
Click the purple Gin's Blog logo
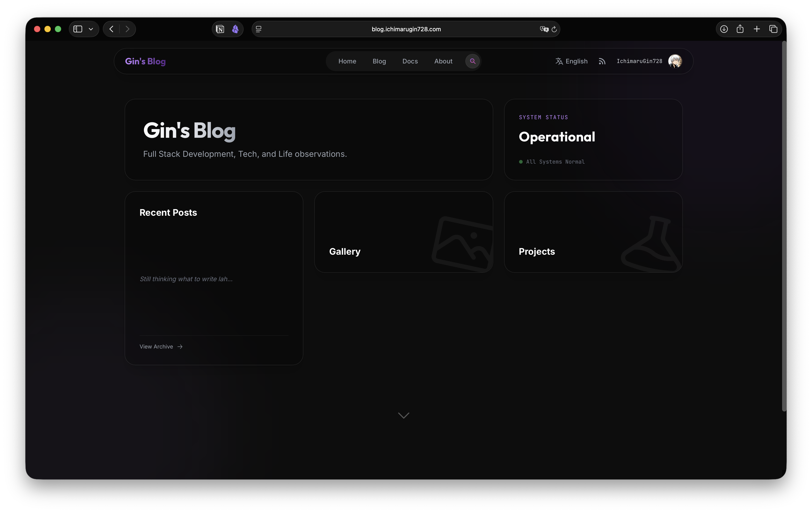tap(145, 61)
